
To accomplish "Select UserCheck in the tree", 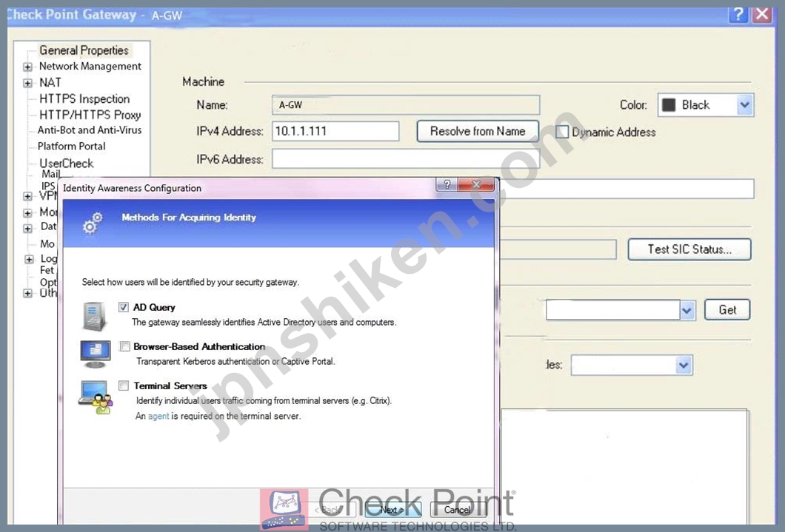I will 67,163.
